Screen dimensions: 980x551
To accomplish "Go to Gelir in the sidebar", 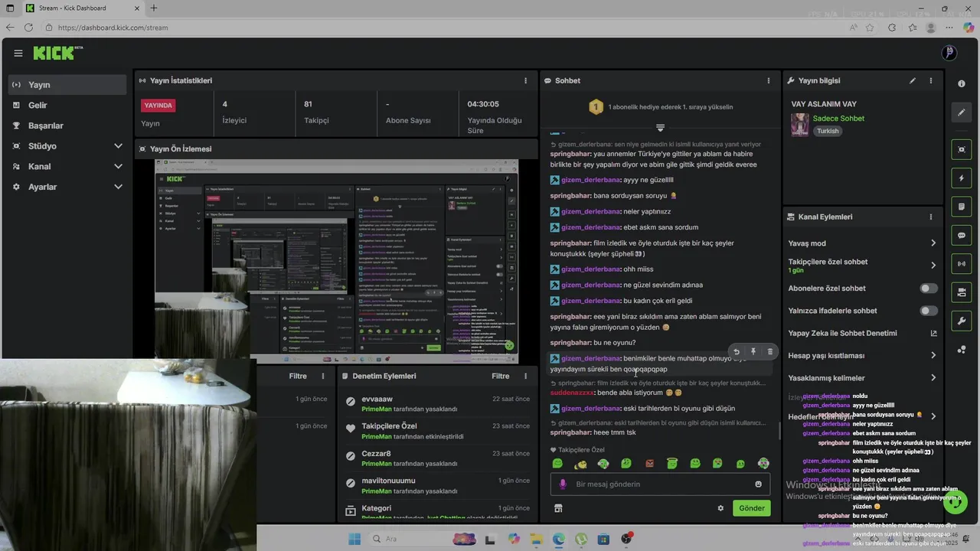I will tap(67, 105).
